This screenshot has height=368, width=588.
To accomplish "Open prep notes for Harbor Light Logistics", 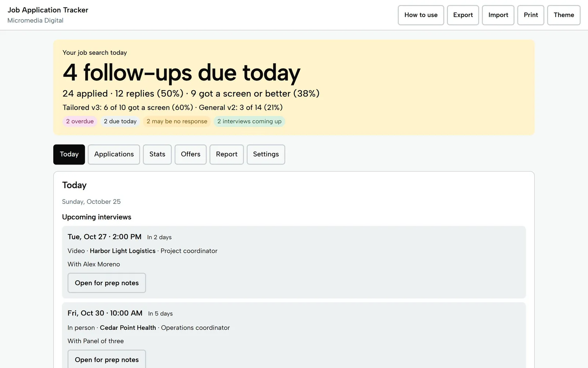I will click(107, 283).
